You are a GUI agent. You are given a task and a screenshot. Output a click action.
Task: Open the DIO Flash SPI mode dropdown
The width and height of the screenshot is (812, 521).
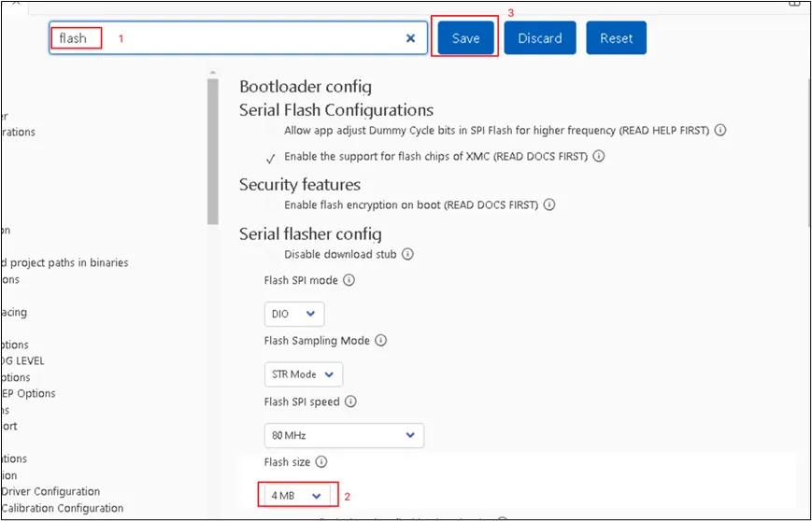294,315
